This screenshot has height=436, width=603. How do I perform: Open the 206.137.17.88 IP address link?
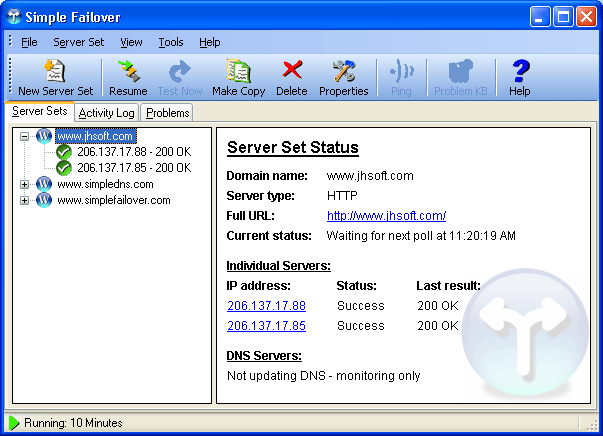(x=266, y=306)
